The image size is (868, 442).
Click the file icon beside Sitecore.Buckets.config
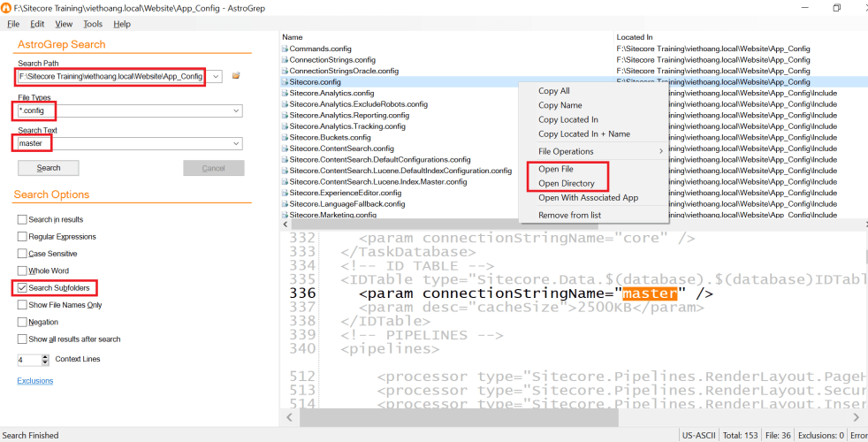285,137
